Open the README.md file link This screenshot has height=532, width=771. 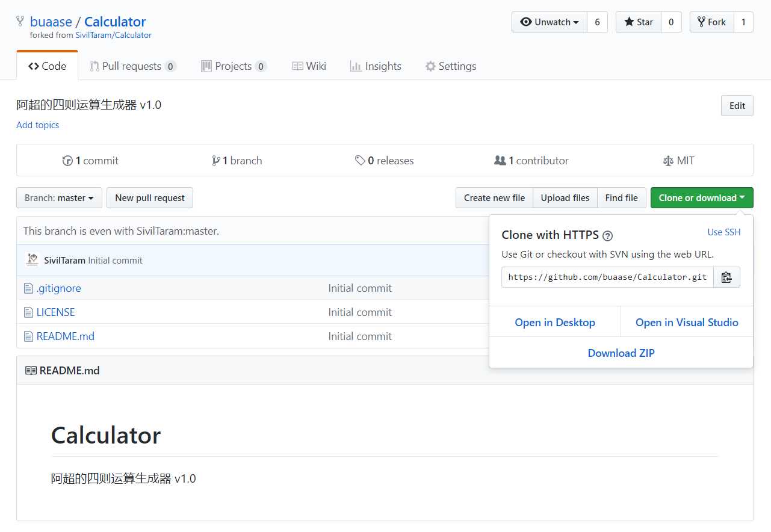click(x=66, y=336)
